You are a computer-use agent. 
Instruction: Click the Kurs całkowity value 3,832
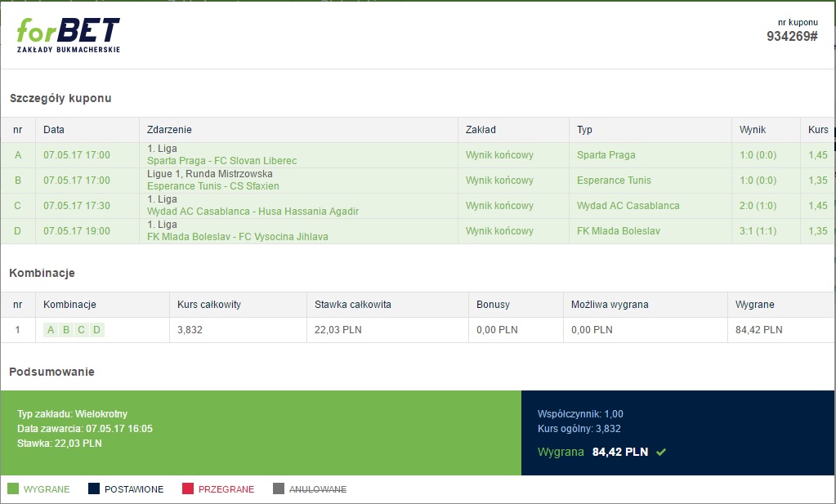pyautogui.click(x=190, y=330)
